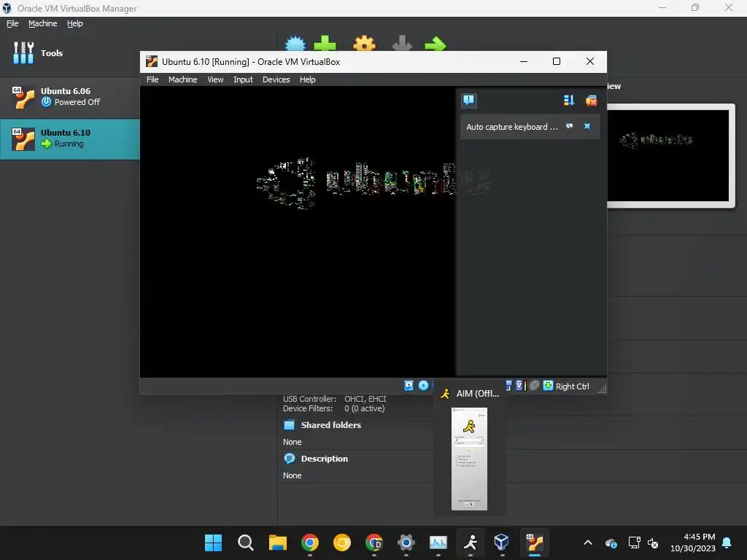Click the delete finished notifications icon
Viewport: 747px width, 560px height.
(x=591, y=100)
